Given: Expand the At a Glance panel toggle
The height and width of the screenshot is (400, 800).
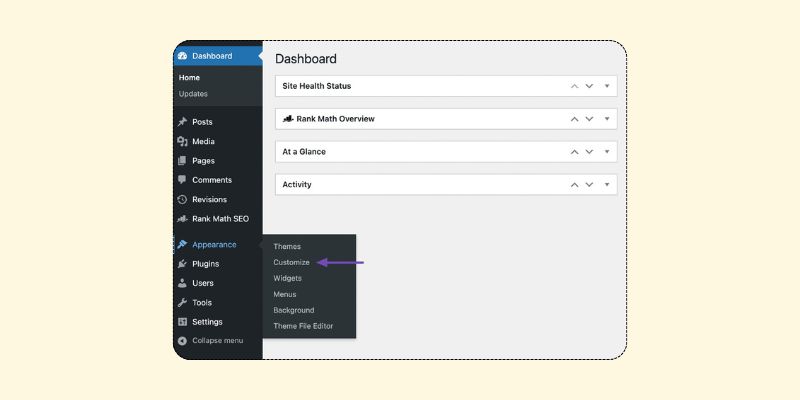Looking at the screenshot, I should [x=607, y=152].
